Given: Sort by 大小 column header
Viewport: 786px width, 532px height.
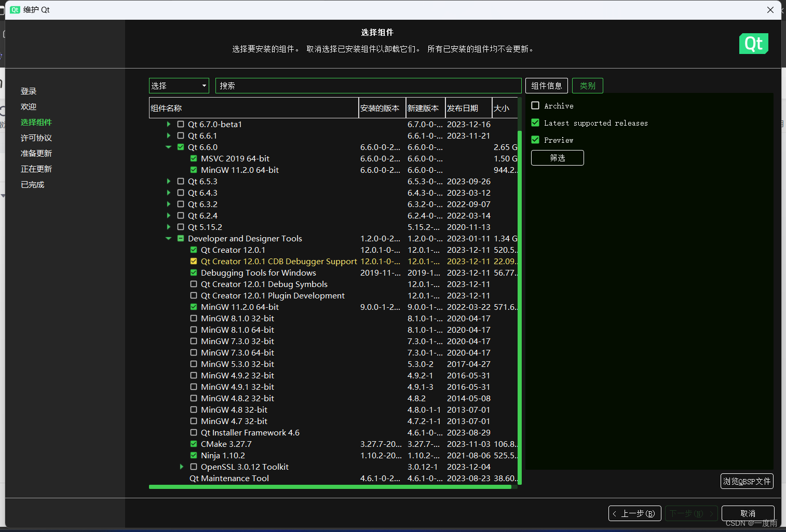Looking at the screenshot, I should coord(505,108).
